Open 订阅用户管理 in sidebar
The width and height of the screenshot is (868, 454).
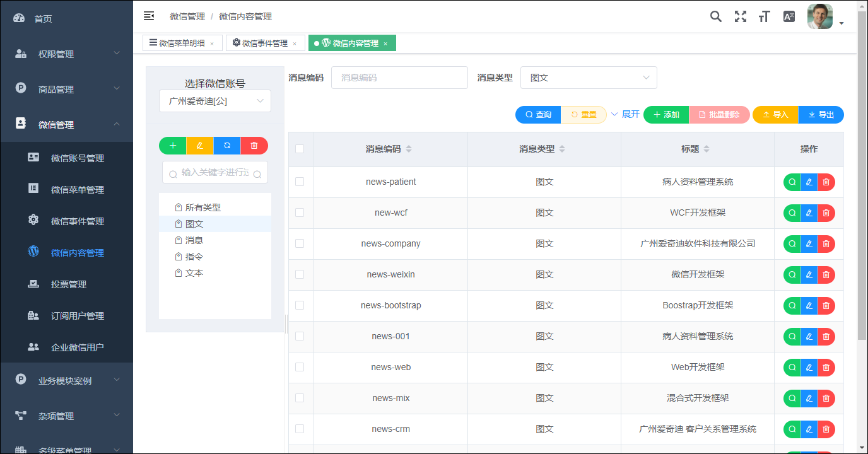coord(66,316)
